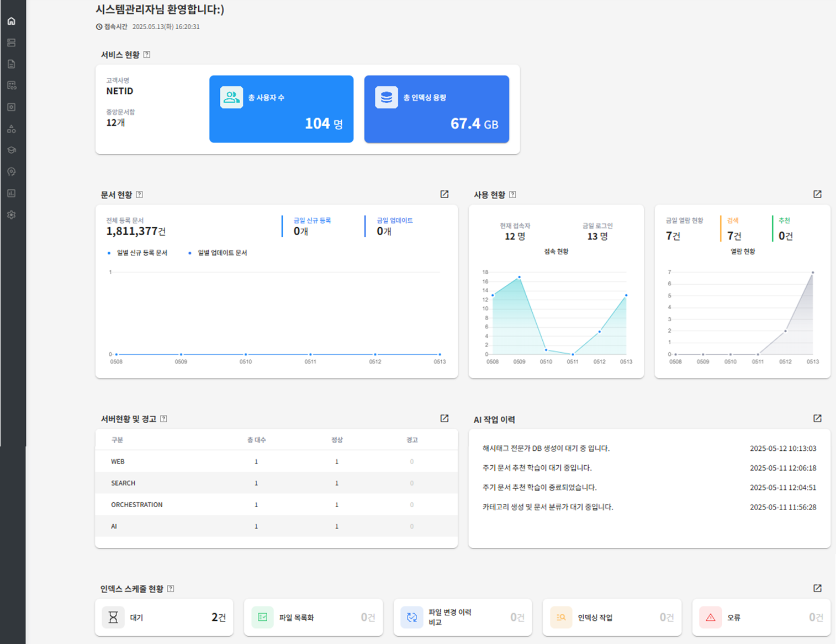Select the graduation cap icon in sidebar
The image size is (836, 644).
(11, 150)
